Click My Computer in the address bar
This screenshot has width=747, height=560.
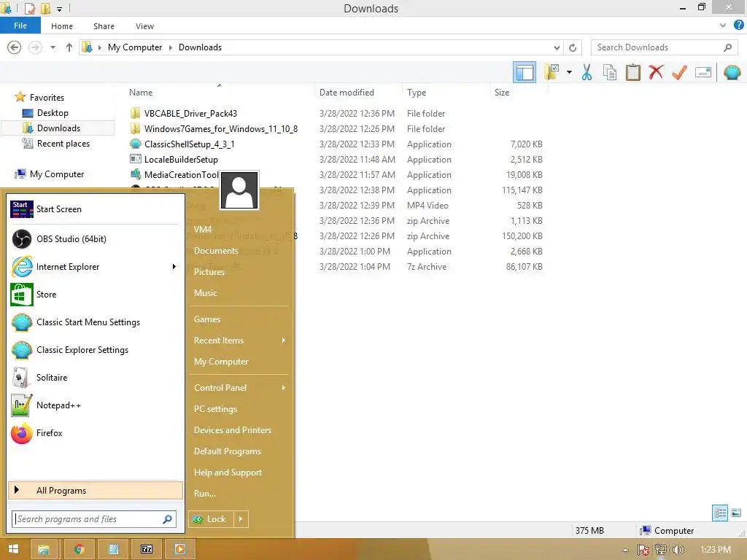point(135,47)
